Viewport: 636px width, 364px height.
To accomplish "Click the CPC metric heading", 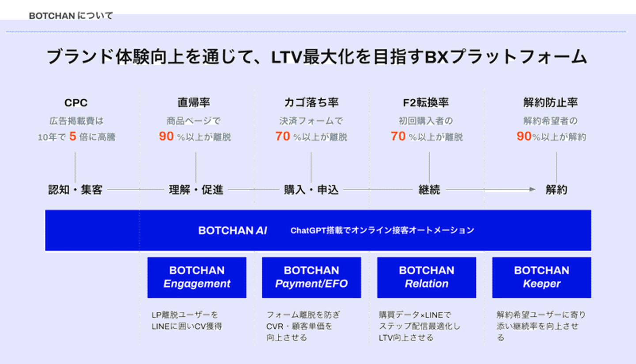I will (76, 103).
